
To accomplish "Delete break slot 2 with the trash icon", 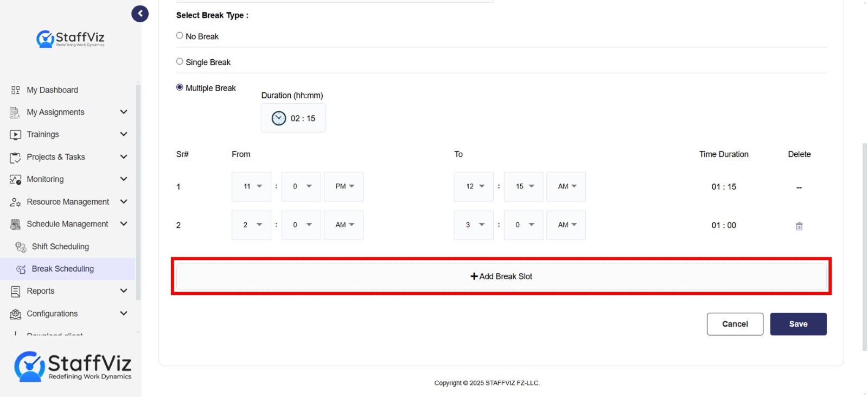I will pyautogui.click(x=799, y=226).
